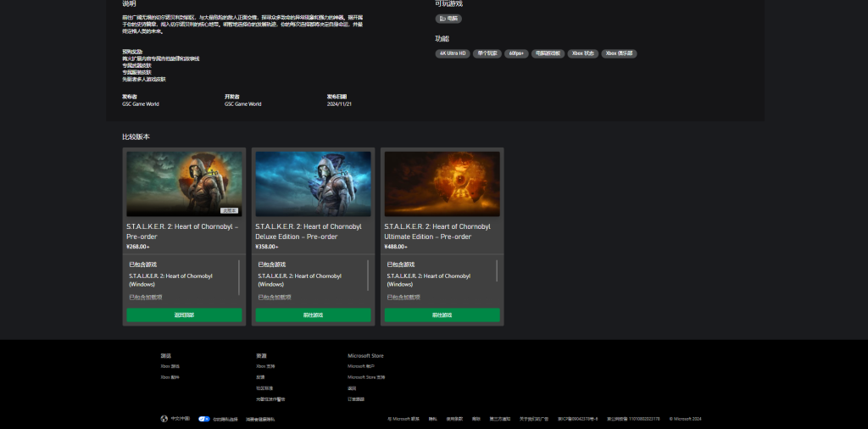Open the 京公网安备 11010802023178 link
The height and width of the screenshot is (429, 868).
[633, 419]
